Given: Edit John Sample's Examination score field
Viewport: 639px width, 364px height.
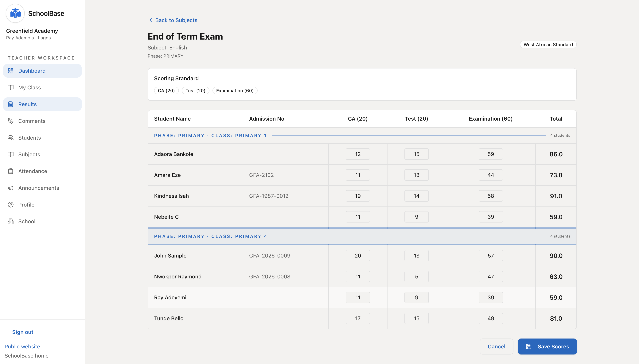Looking at the screenshot, I should coord(490,255).
